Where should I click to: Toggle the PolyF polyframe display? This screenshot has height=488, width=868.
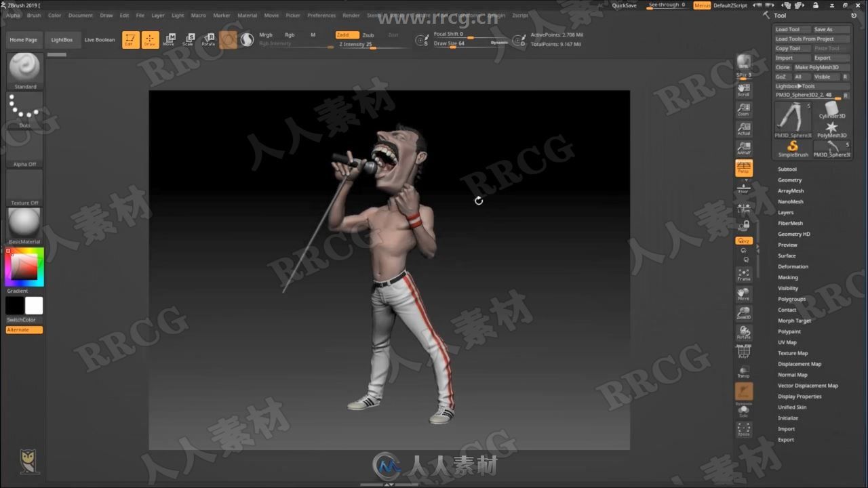pyautogui.click(x=744, y=352)
